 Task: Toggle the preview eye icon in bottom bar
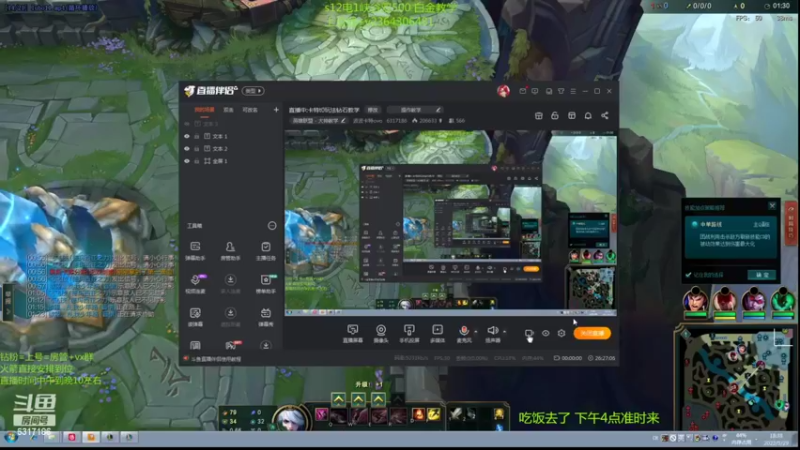tap(545, 333)
